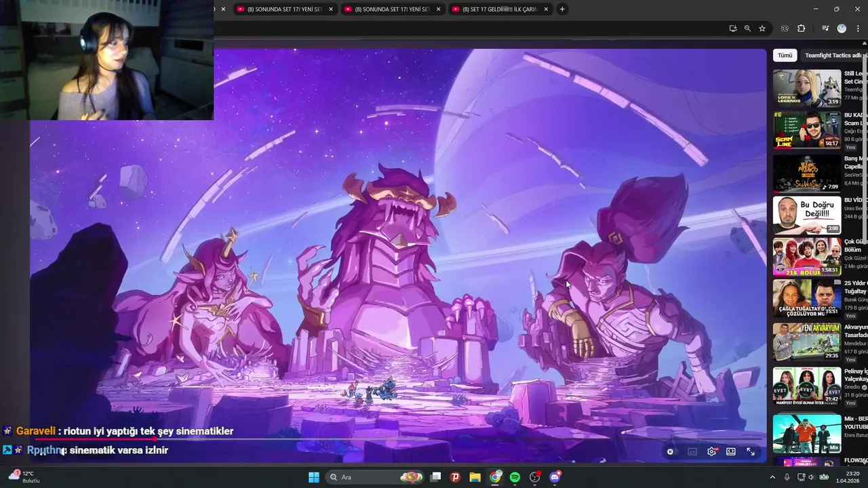Open the red 'P' app on the taskbar

click(456, 477)
